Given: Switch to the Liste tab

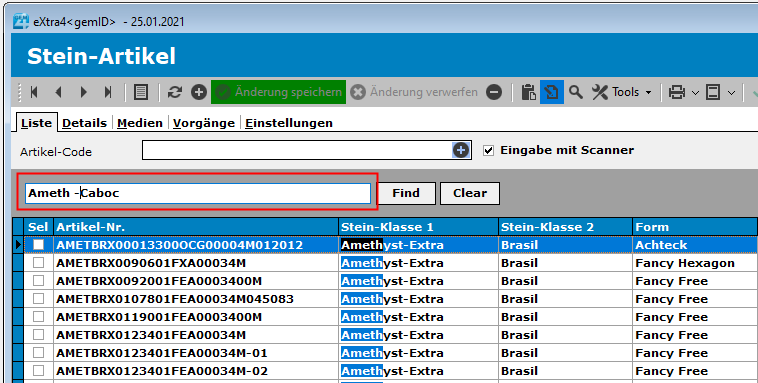Looking at the screenshot, I should pyautogui.click(x=36, y=123).
